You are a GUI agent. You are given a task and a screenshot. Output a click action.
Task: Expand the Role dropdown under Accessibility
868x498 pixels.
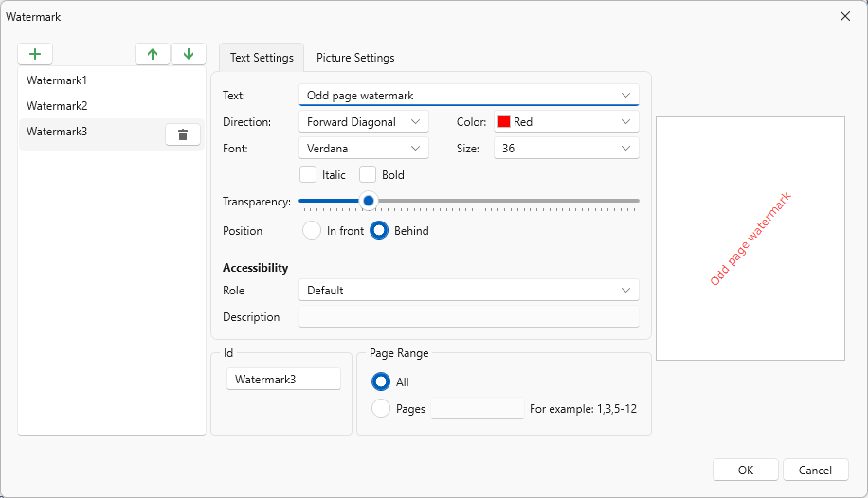(x=468, y=290)
